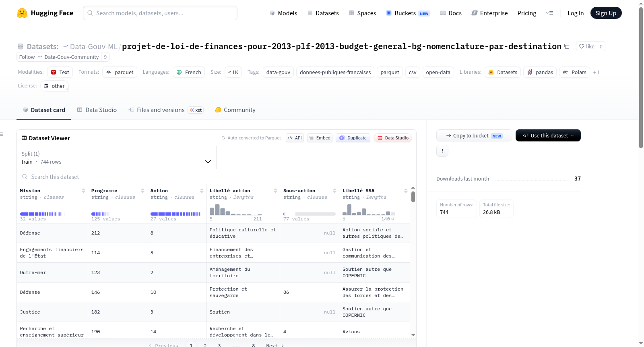The height and width of the screenshot is (347, 644).
Task: Open the collapsed sidebar handle icon
Action: click(2, 134)
